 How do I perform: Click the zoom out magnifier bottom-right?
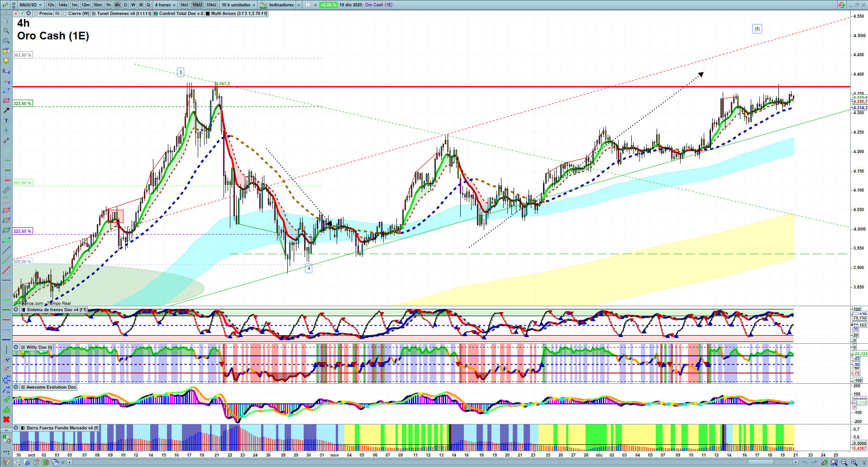(x=844, y=462)
